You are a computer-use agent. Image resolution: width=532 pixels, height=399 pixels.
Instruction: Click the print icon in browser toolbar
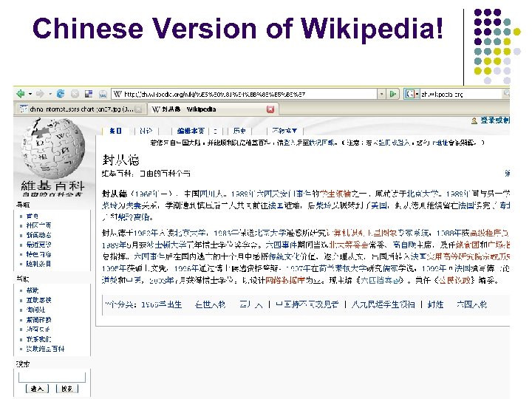(x=103, y=94)
